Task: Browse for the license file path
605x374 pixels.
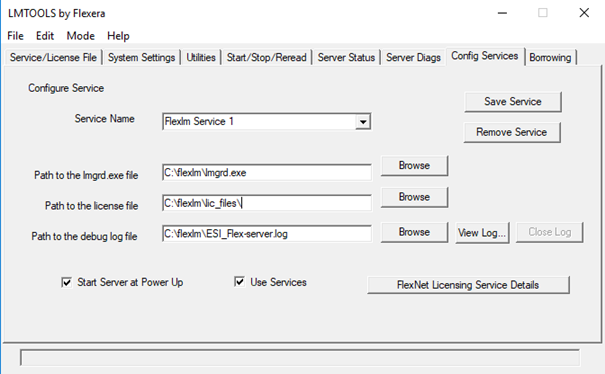Action: [x=414, y=197]
